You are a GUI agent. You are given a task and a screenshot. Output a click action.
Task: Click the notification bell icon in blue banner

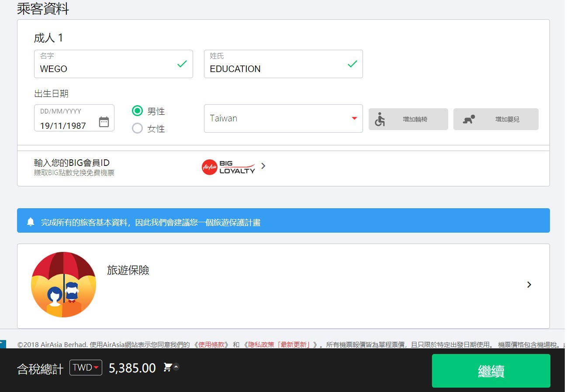[31, 222]
